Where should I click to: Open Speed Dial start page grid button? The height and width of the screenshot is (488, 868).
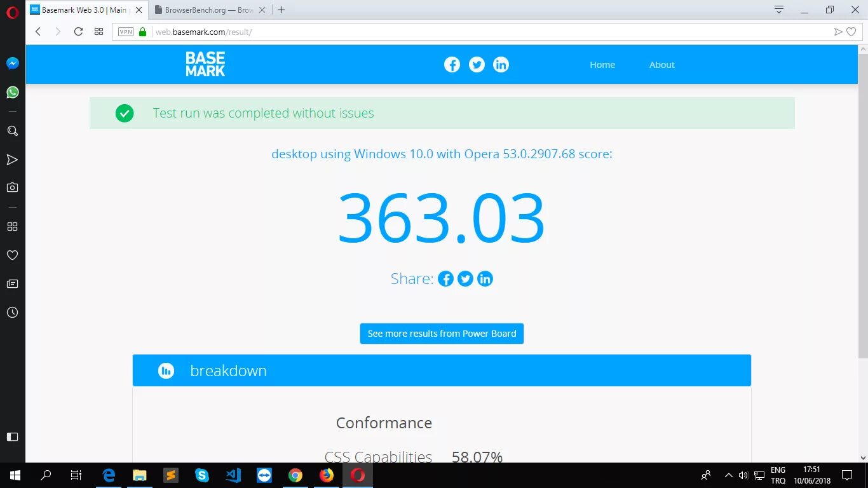coord(98,32)
